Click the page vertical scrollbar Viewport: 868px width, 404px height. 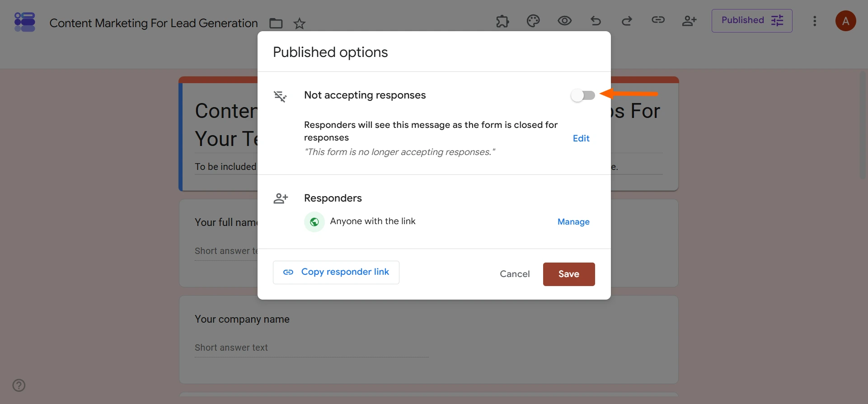pos(863,125)
